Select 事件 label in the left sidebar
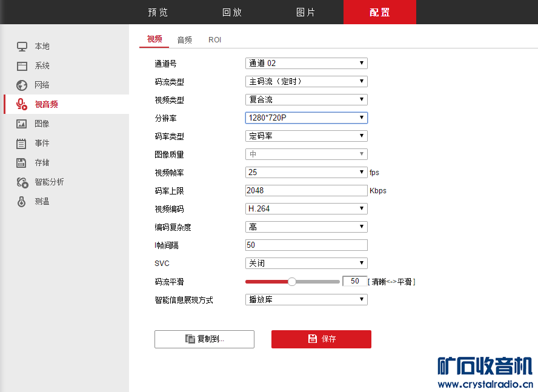 pyautogui.click(x=42, y=143)
